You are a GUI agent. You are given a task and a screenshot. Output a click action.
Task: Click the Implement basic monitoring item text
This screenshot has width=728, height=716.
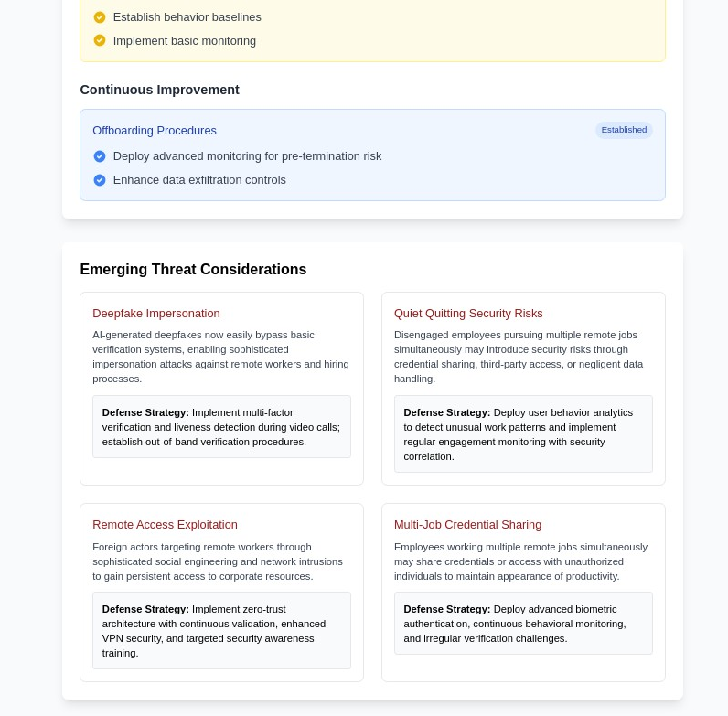(x=184, y=41)
